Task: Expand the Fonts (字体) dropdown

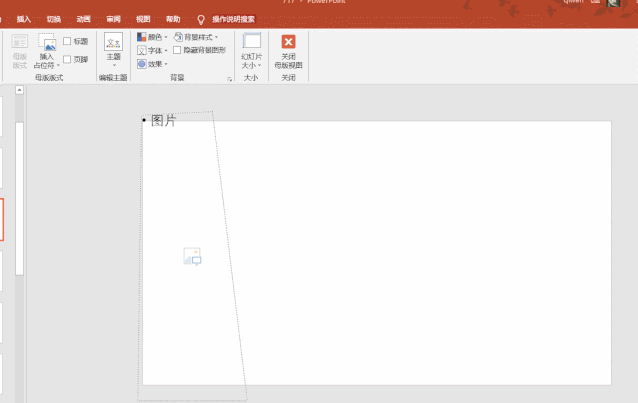Action: 152,50
